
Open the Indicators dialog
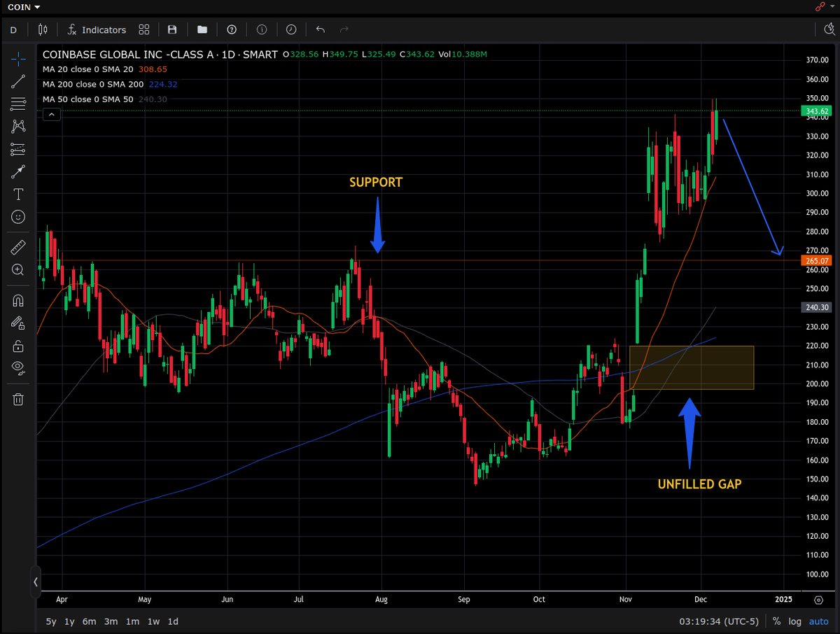pyautogui.click(x=97, y=29)
